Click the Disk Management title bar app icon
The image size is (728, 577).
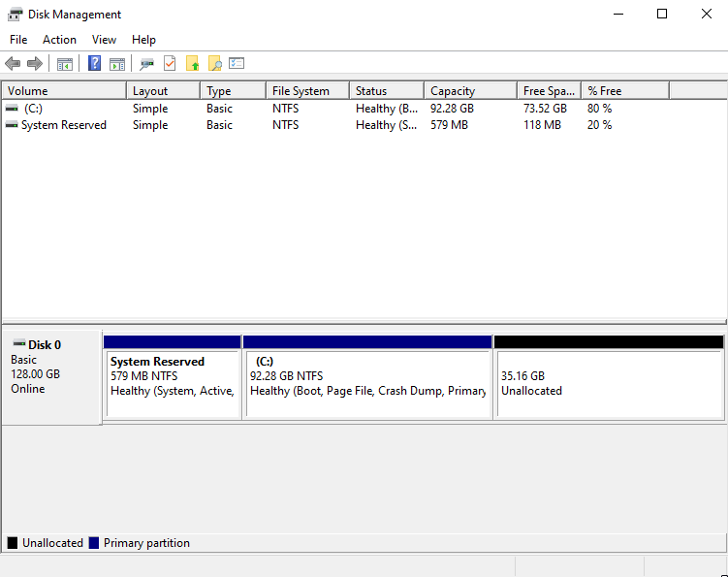pos(15,15)
